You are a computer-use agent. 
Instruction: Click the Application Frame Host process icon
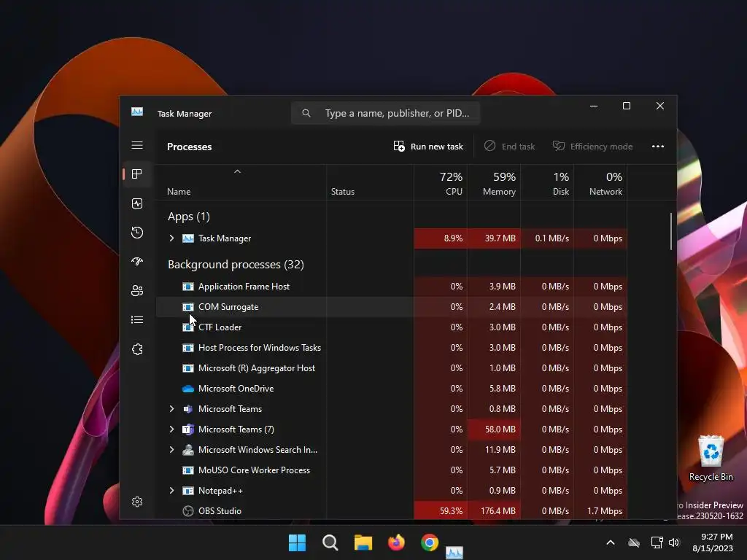(188, 287)
